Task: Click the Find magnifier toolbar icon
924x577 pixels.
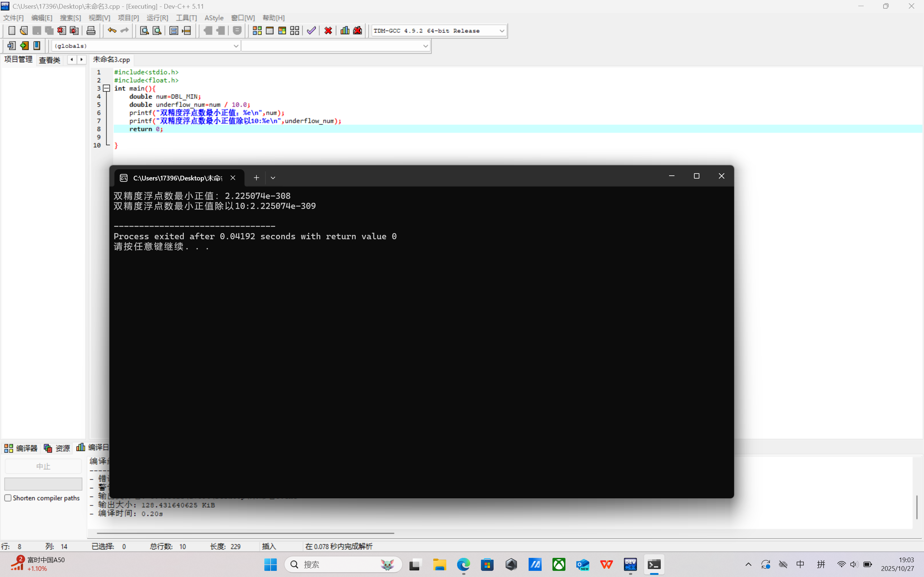Action: coord(144,31)
